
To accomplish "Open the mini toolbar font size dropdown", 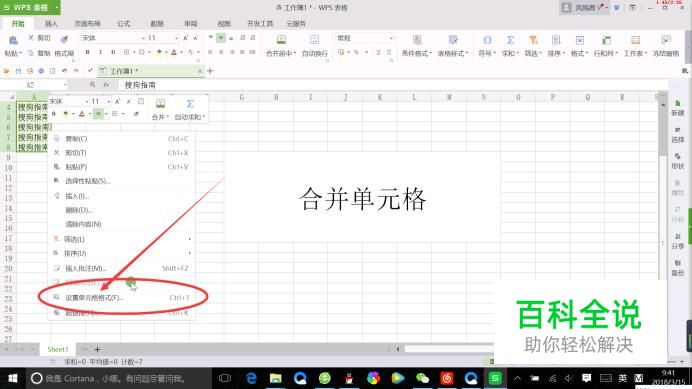I will coord(109,102).
